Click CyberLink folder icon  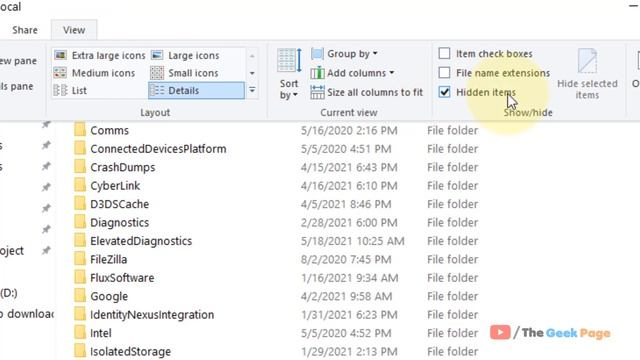(x=80, y=185)
